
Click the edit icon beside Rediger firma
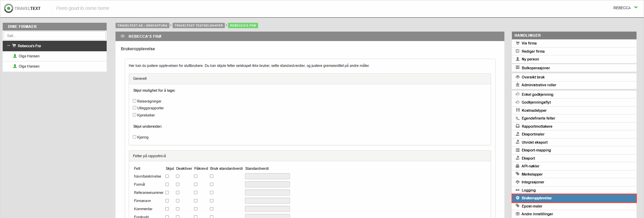coord(518,51)
